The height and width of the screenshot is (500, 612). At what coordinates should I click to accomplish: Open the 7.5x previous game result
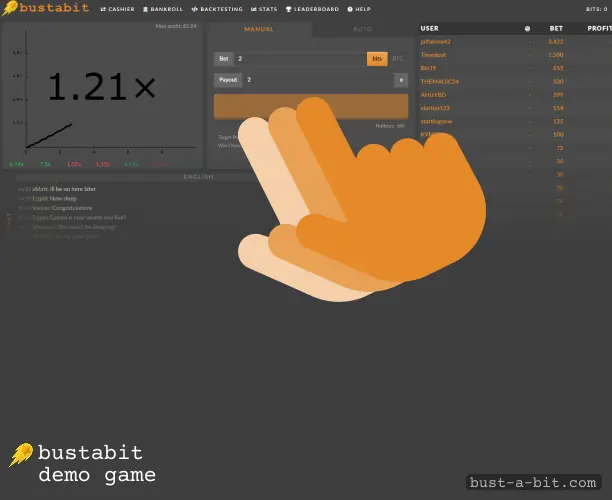45,164
